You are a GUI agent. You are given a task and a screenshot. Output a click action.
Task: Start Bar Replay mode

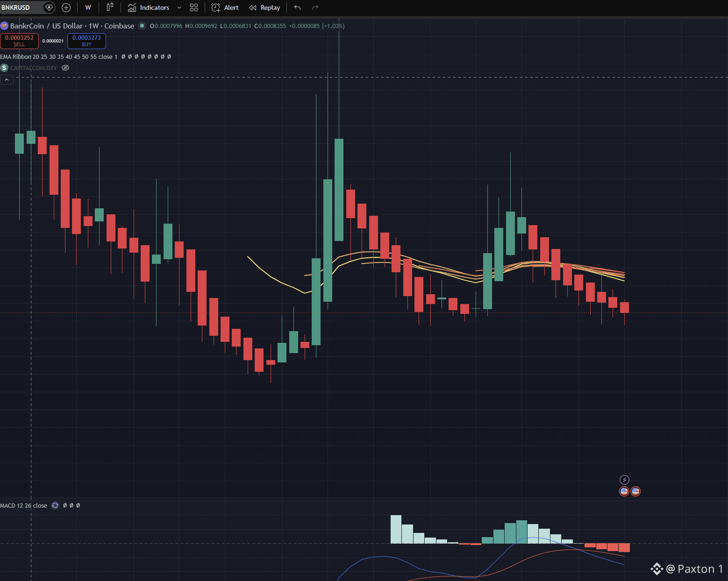click(x=264, y=7)
